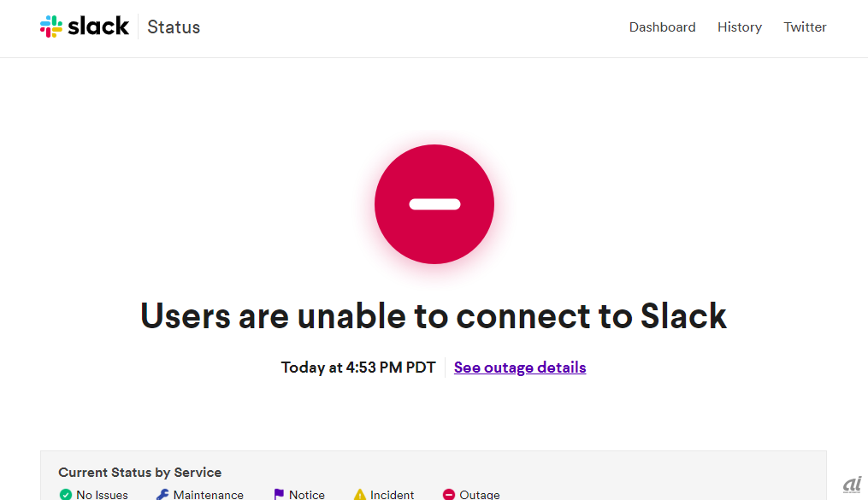Click the slack wordmark text
The width and height of the screenshot is (868, 500).
pos(98,26)
